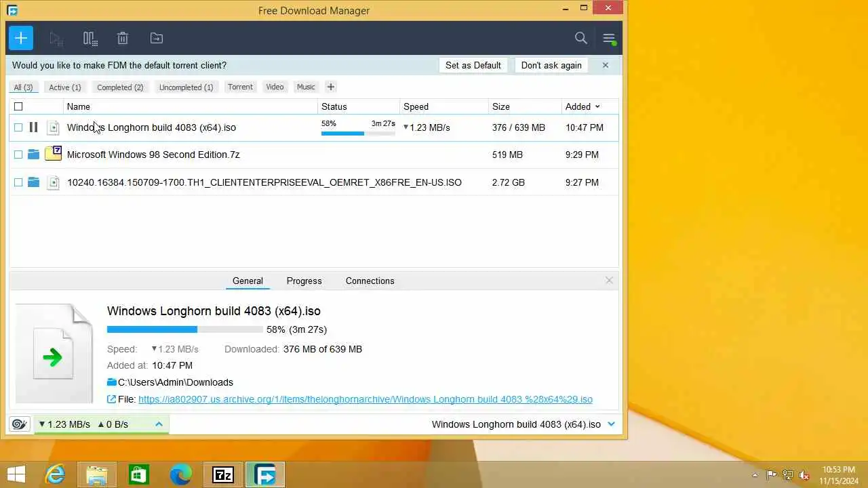The height and width of the screenshot is (488, 868).
Task: Switch to the General details tab
Action: [248, 281]
